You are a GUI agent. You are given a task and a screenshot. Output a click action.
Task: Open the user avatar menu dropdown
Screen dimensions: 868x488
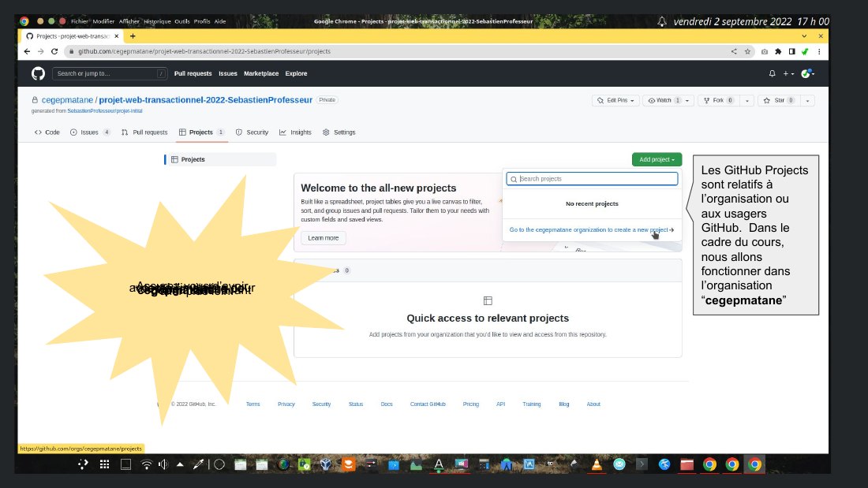[808, 73]
